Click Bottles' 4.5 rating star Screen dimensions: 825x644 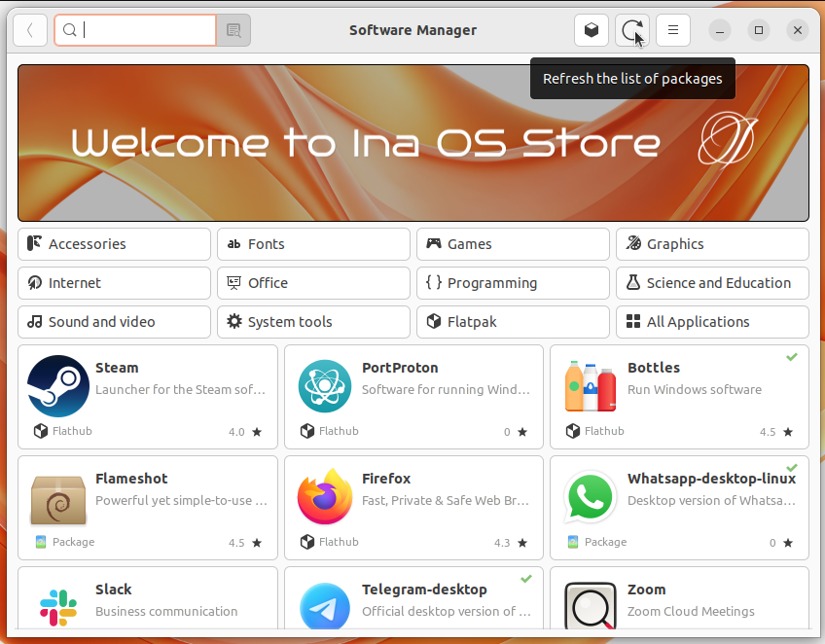coord(788,432)
